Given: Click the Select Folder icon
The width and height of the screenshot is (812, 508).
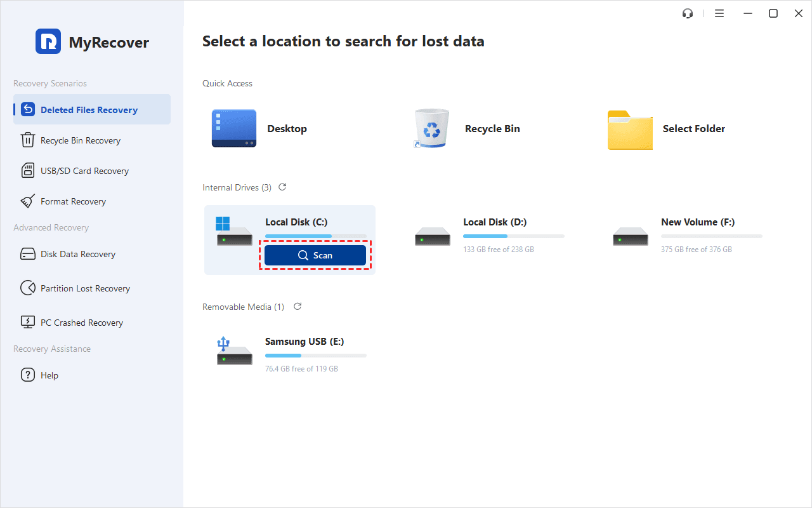Looking at the screenshot, I should [x=629, y=128].
